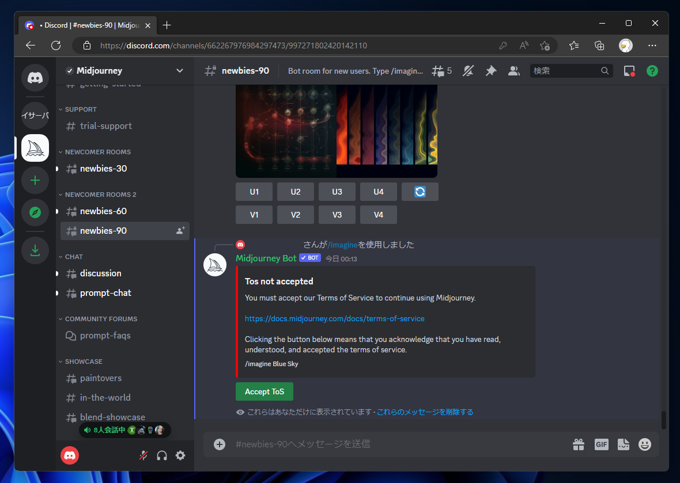Click the 検索 search field
The image size is (680, 483).
point(571,71)
